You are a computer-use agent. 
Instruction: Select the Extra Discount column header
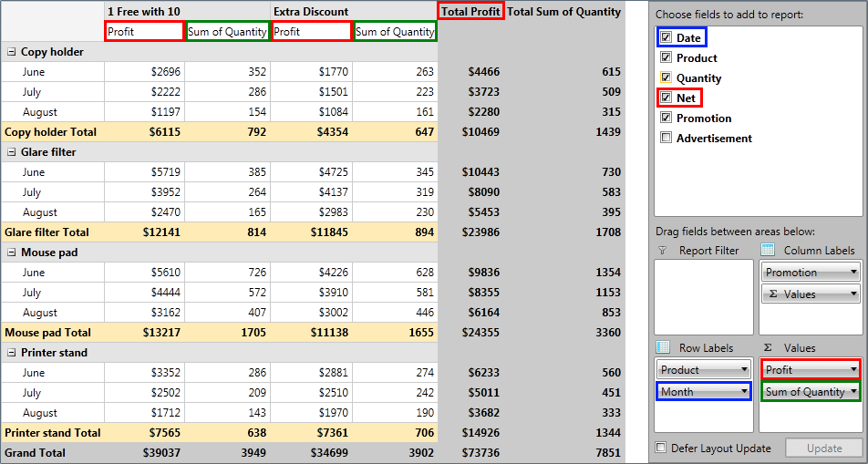pyautogui.click(x=311, y=12)
